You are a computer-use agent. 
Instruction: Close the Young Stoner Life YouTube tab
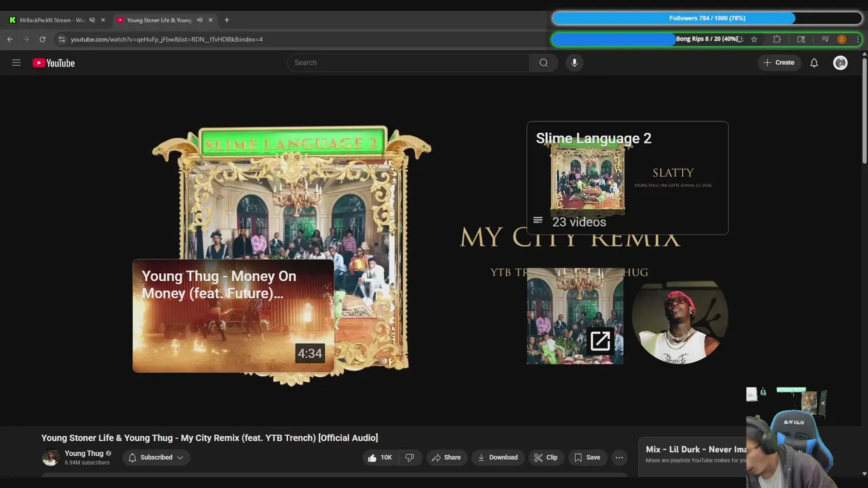210,20
